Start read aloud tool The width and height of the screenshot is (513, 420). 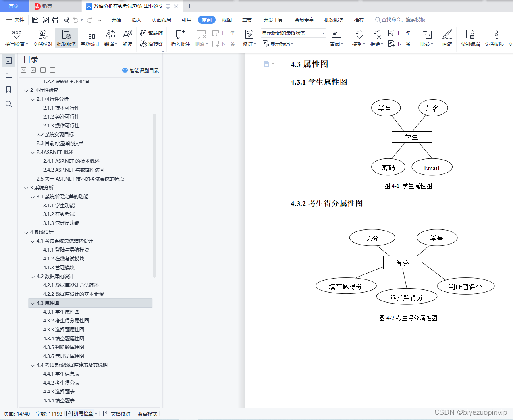(x=127, y=38)
